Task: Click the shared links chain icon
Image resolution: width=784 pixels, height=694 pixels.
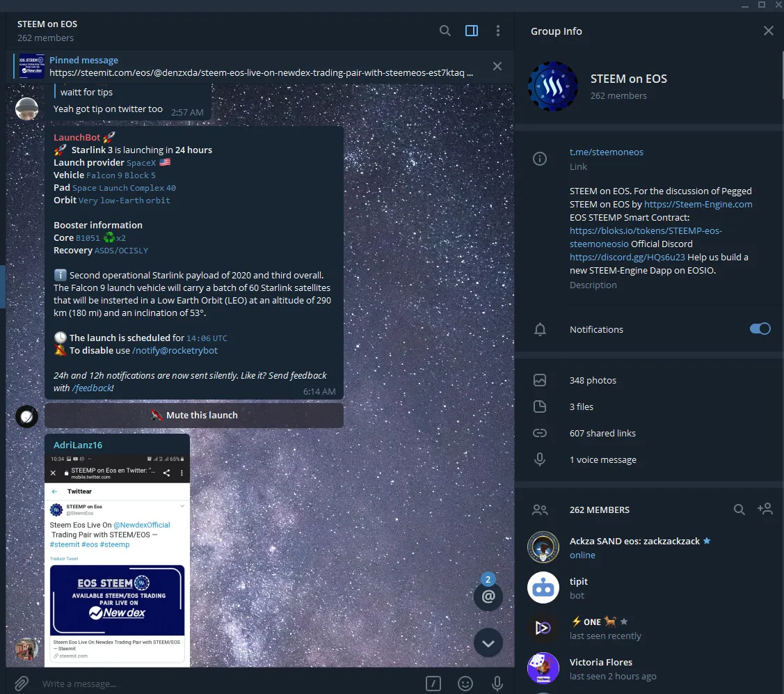Action: (x=540, y=433)
